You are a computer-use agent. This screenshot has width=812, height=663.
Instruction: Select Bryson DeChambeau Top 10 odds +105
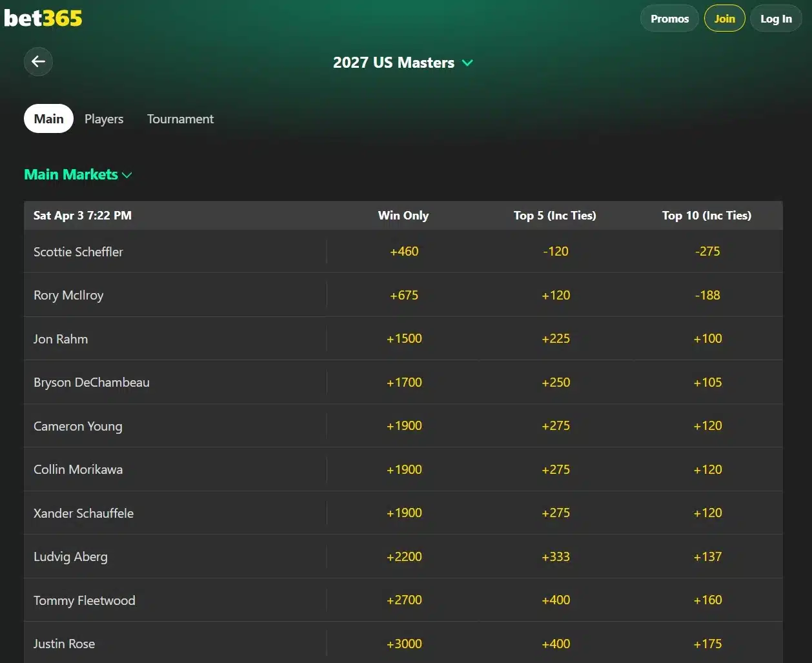(707, 382)
